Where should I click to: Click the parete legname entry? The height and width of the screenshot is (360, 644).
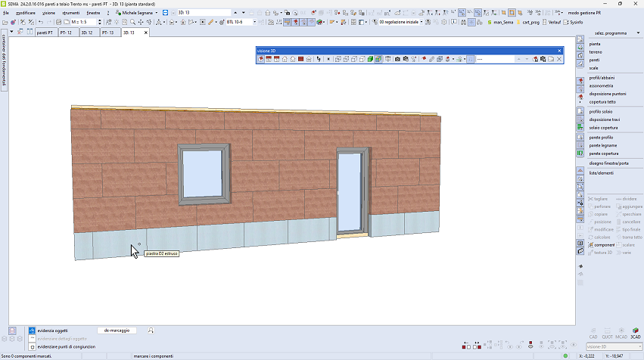pyautogui.click(x=603, y=145)
